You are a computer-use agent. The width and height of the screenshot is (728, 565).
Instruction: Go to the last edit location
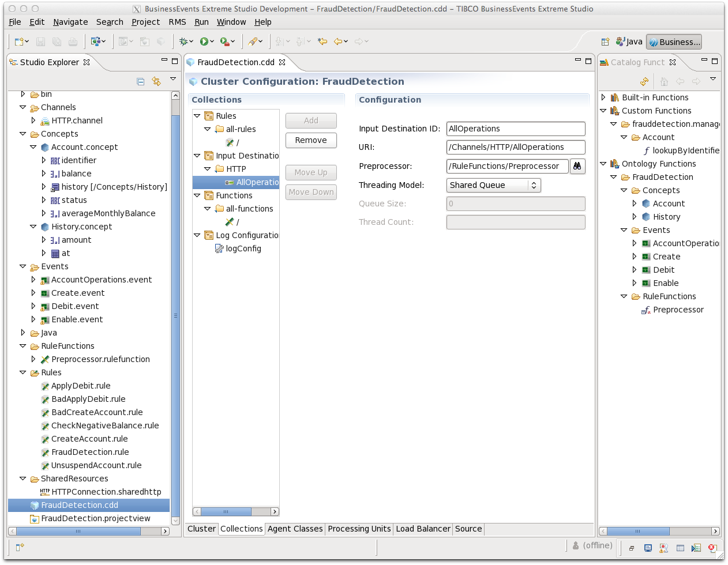click(x=323, y=42)
